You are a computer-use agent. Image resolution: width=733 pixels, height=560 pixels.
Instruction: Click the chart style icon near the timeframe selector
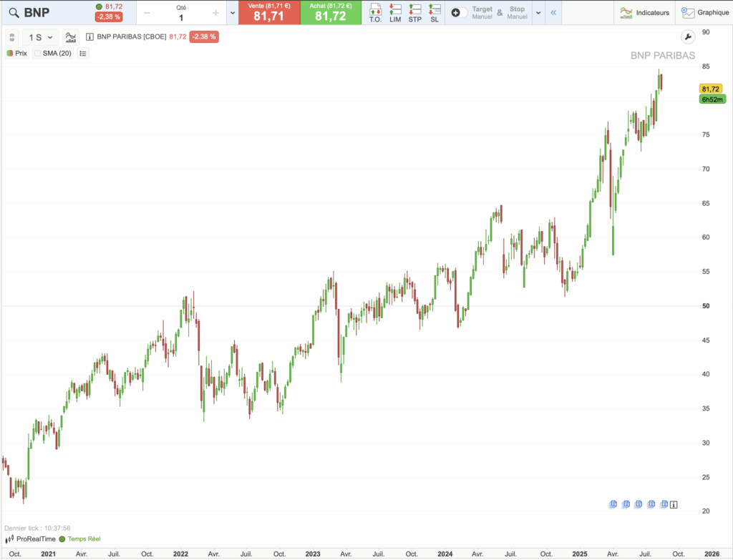point(71,37)
